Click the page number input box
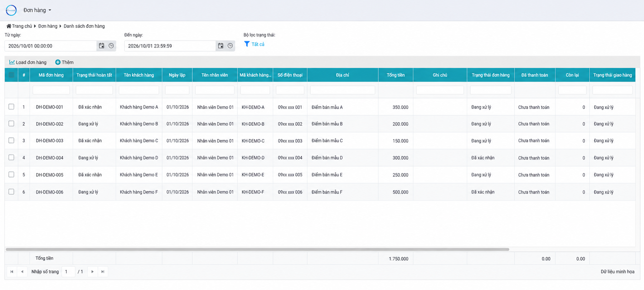 [x=68, y=272]
